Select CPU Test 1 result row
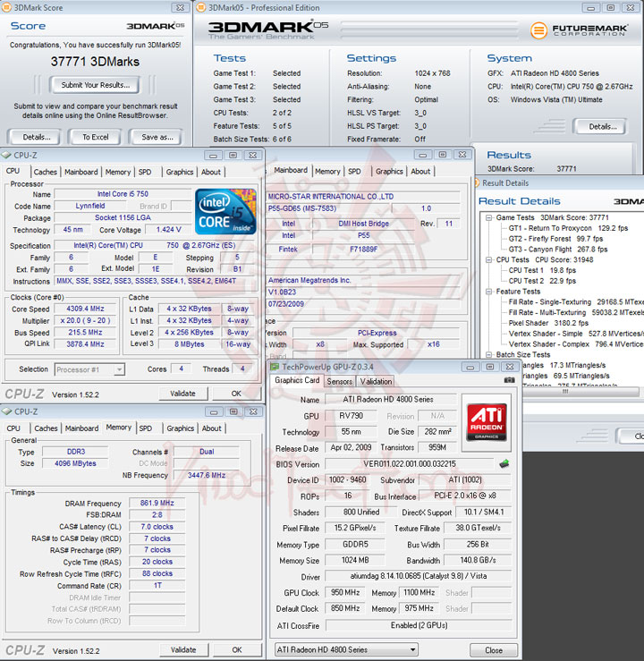 tap(542, 270)
